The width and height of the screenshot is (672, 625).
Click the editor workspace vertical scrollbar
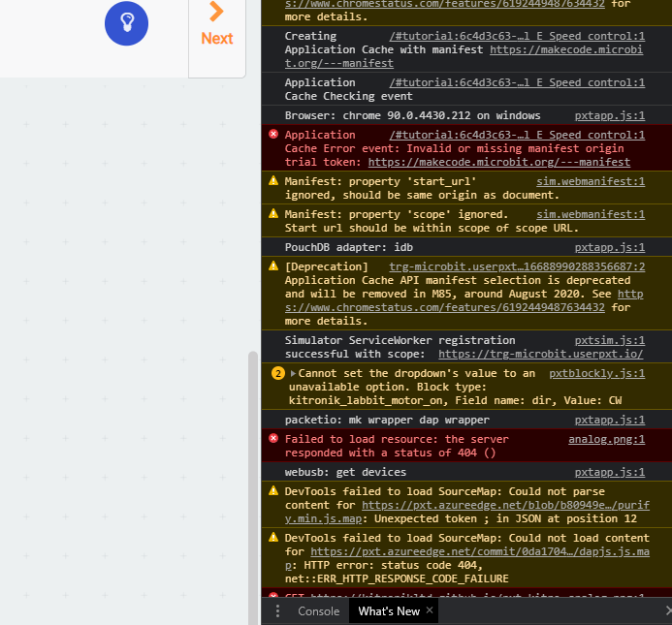coord(253,487)
